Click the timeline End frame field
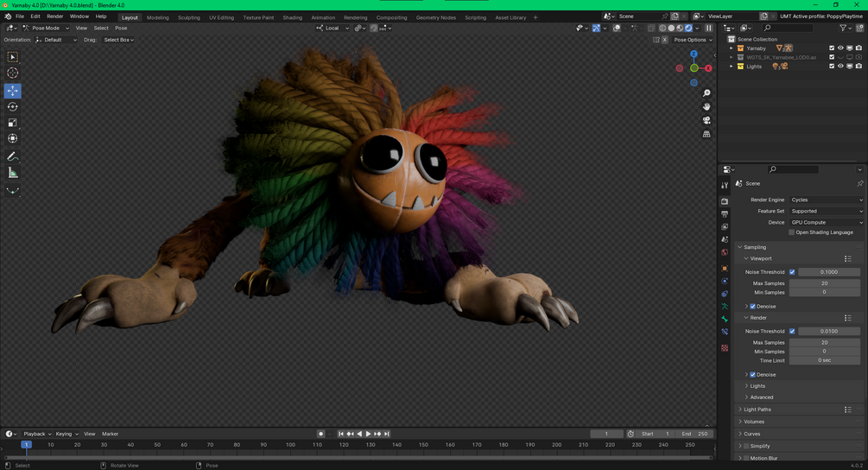This screenshot has width=868, height=470. tap(694, 434)
